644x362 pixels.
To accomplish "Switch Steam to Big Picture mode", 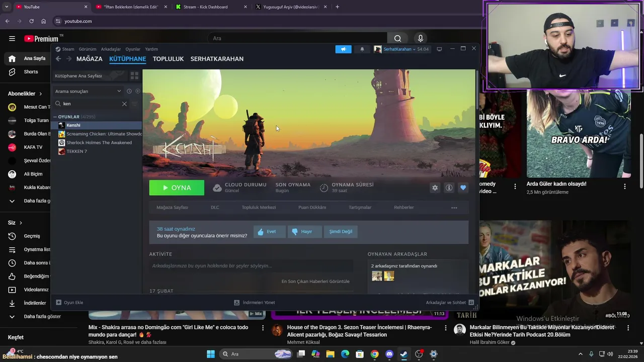I will point(439,49).
